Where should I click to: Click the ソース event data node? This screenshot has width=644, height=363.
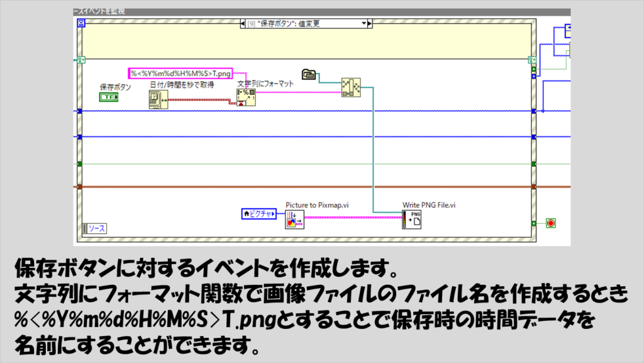[94, 228]
